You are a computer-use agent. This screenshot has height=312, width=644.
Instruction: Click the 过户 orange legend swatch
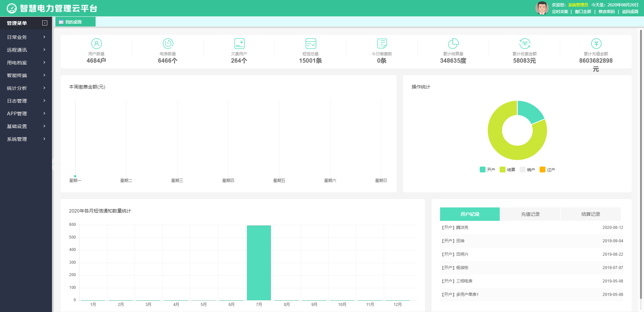click(x=542, y=170)
